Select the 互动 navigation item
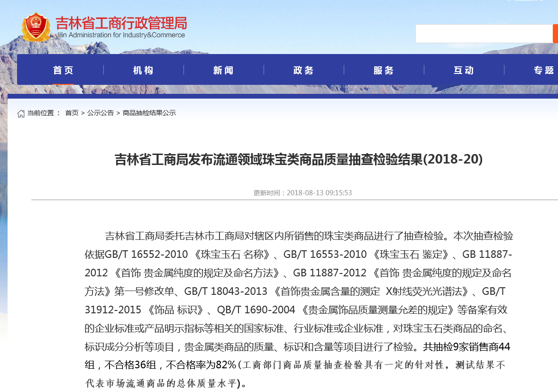 (x=464, y=70)
